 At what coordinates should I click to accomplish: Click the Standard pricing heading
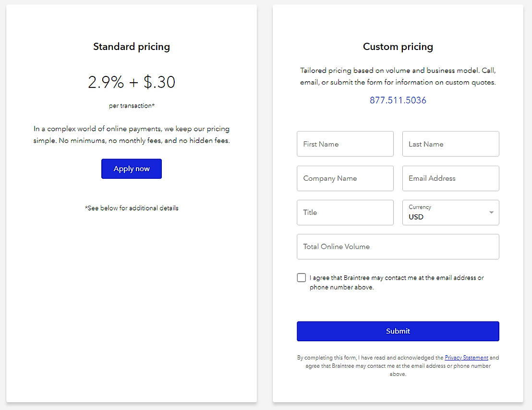[x=132, y=47]
